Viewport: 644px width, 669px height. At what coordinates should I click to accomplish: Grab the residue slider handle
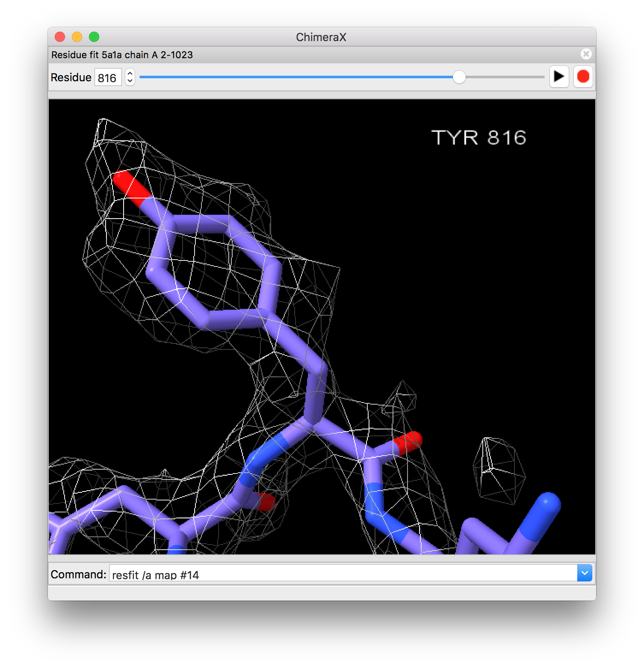(459, 77)
